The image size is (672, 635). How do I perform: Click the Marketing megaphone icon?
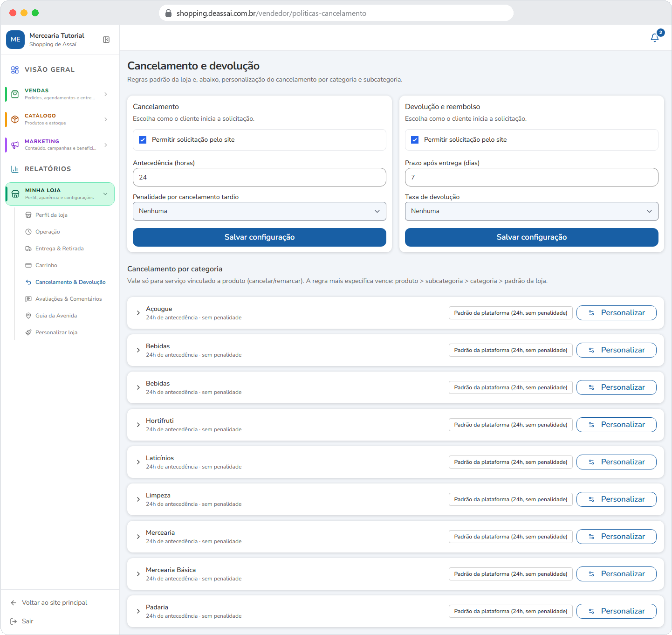15,145
